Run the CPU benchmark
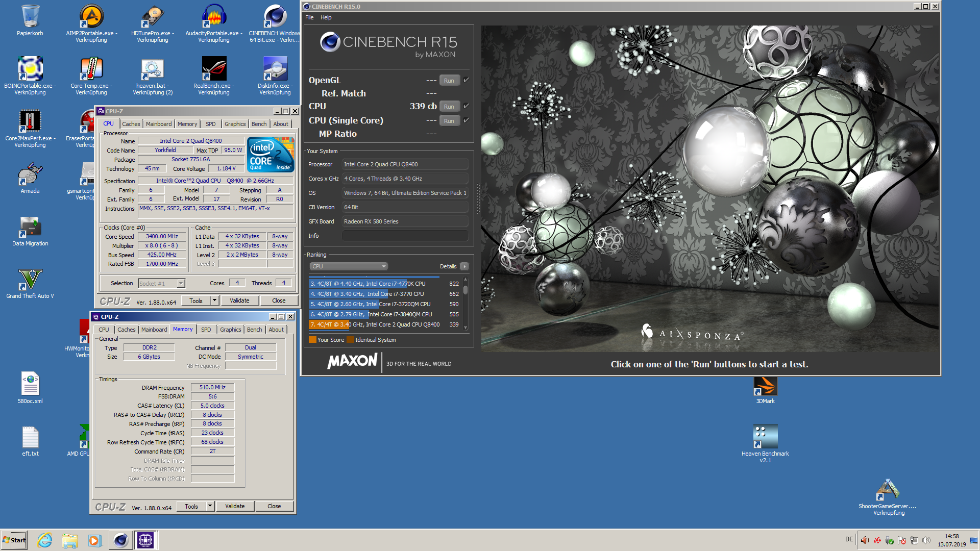980x551 pixels. click(x=449, y=106)
